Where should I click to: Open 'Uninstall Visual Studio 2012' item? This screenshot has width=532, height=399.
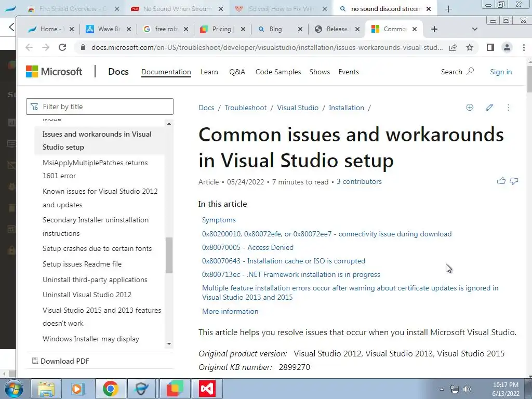pyautogui.click(x=87, y=295)
